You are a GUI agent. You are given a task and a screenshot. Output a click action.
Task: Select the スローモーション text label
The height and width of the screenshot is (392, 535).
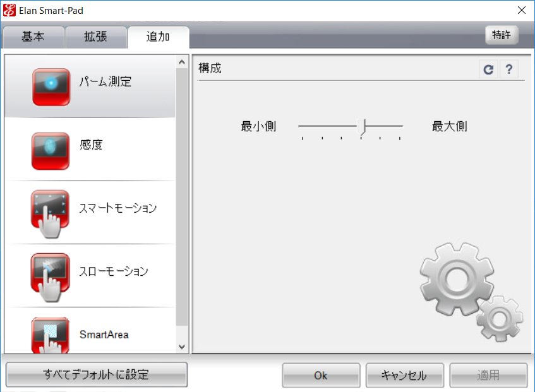click(114, 271)
